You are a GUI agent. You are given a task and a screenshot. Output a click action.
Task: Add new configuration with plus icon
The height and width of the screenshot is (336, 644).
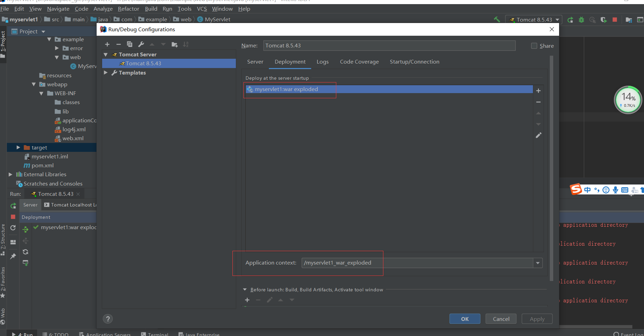click(107, 44)
